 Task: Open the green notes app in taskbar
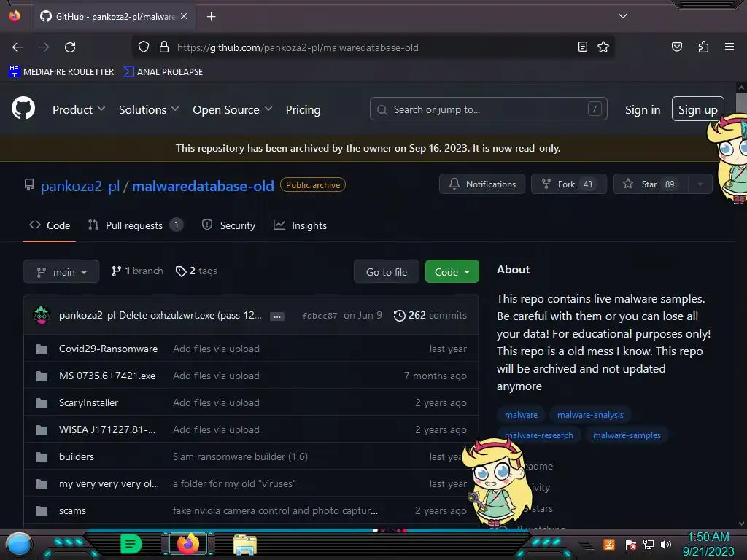[x=131, y=544]
